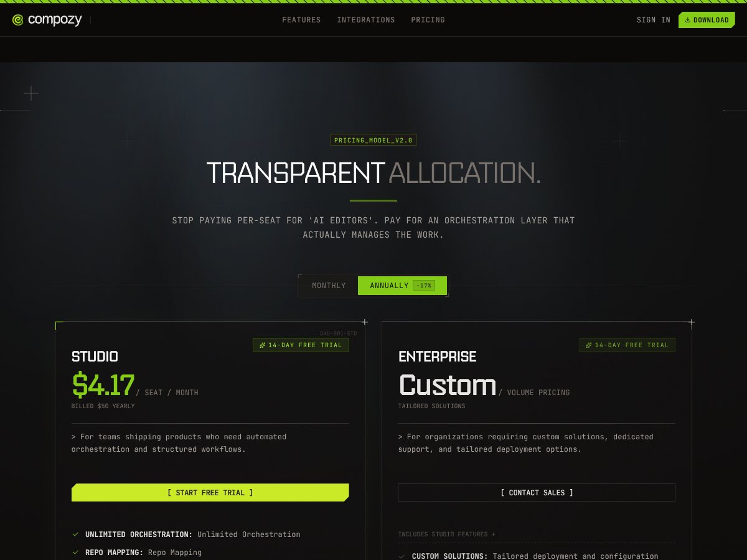Click the CONTACT SALES button
The height and width of the screenshot is (560, 747).
click(x=537, y=492)
